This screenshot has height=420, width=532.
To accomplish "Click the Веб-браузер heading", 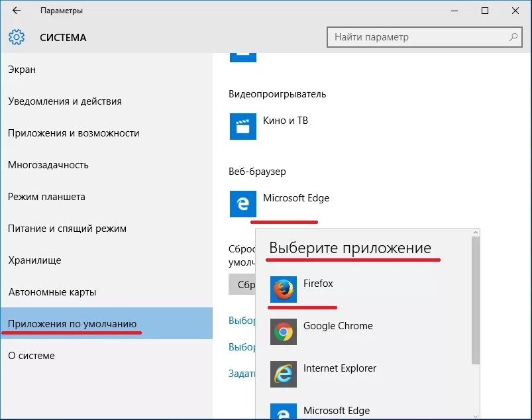I will click(x=257, y=172).
